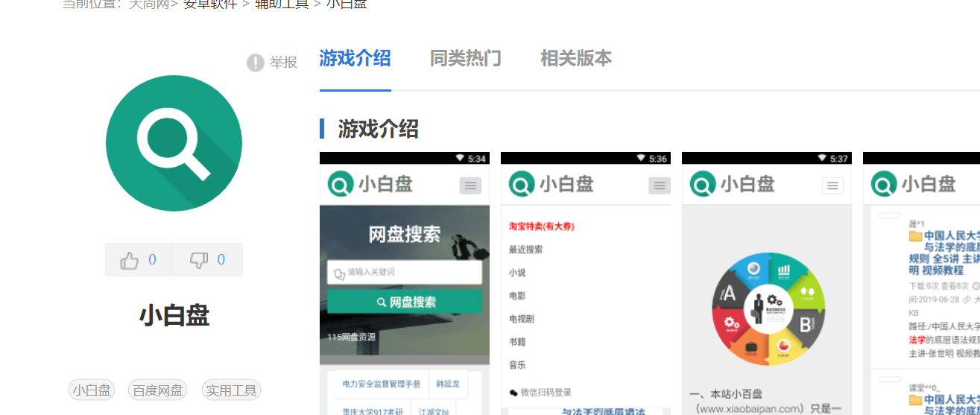Open hamburger menu in third screenshot
This screenshot has height=415, width=980.
(832, 186)
